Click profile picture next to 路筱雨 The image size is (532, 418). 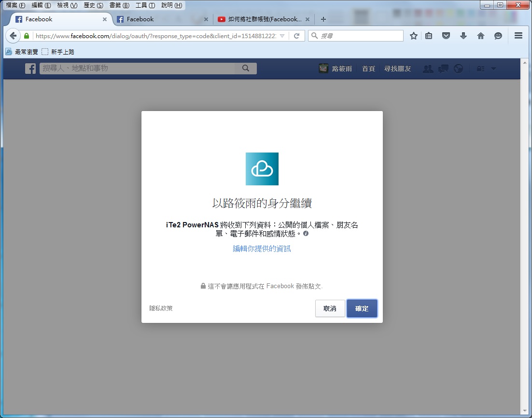tap(323, 69)
